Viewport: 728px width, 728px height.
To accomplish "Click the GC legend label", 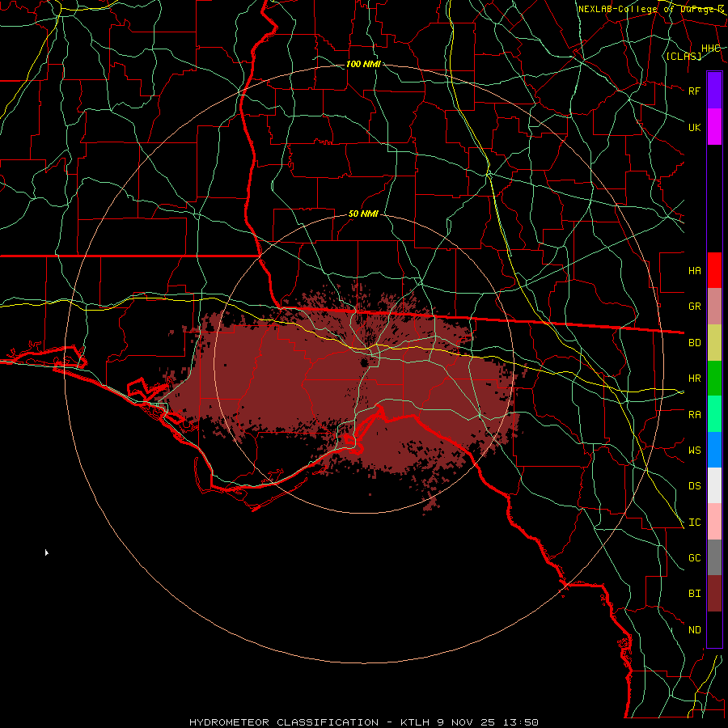I will point(694,558).
